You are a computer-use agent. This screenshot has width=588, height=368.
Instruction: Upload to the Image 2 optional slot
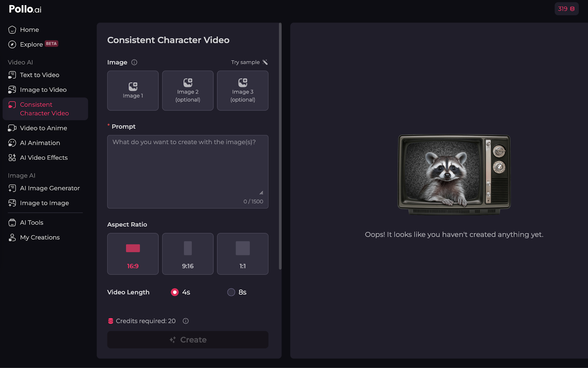(x=188, y=90)
